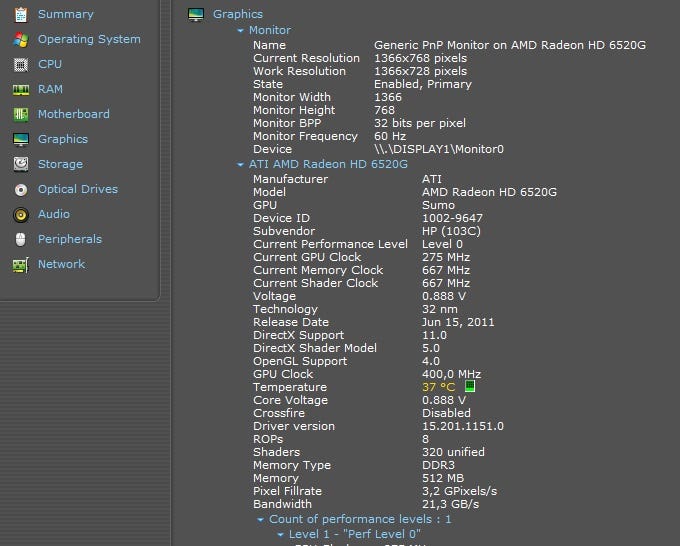Viewport: 680px width, 546px height.
Task: Click the Audio speaker icon
Action: [20, 214]
